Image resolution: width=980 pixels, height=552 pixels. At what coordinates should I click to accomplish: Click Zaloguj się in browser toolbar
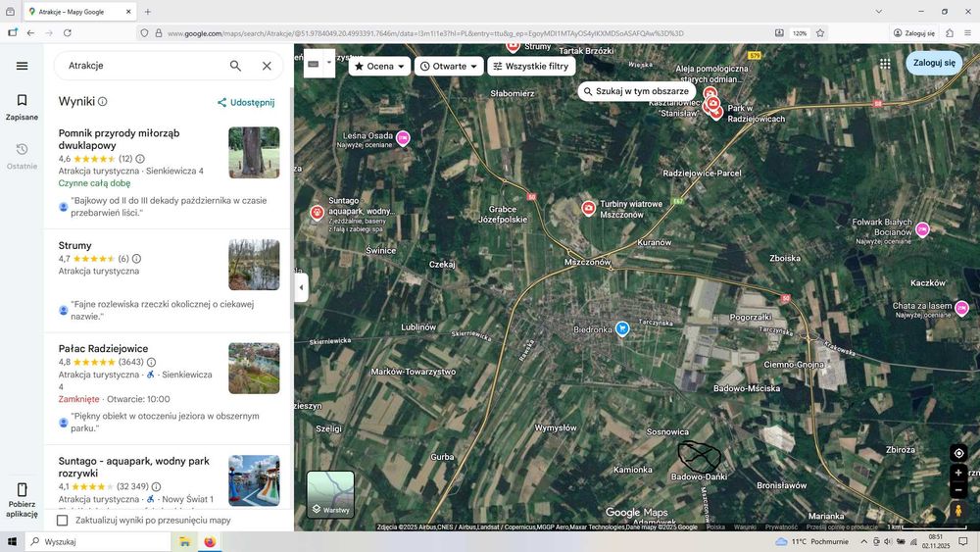coord(913,33)
